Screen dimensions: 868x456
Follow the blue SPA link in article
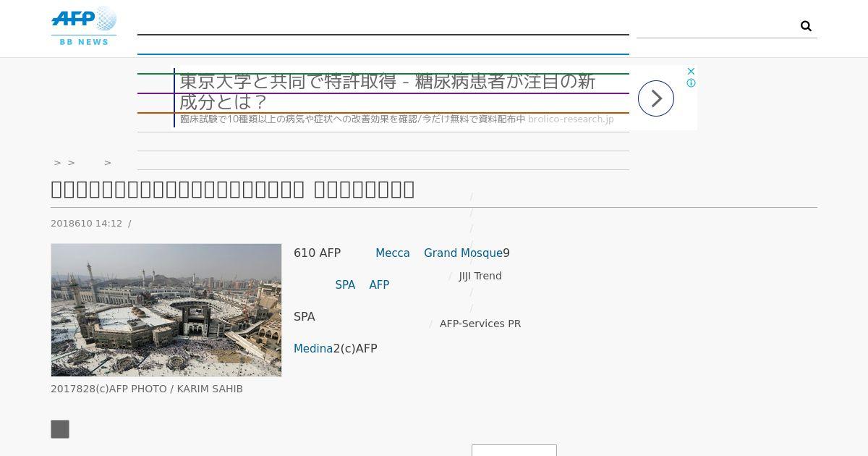click(x=345, y=285)
